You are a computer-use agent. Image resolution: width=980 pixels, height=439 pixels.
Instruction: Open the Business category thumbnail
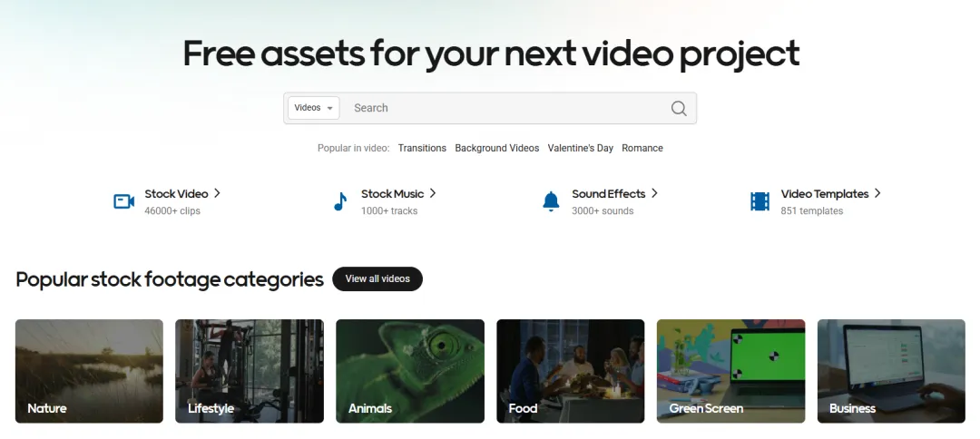coord(891,371)
